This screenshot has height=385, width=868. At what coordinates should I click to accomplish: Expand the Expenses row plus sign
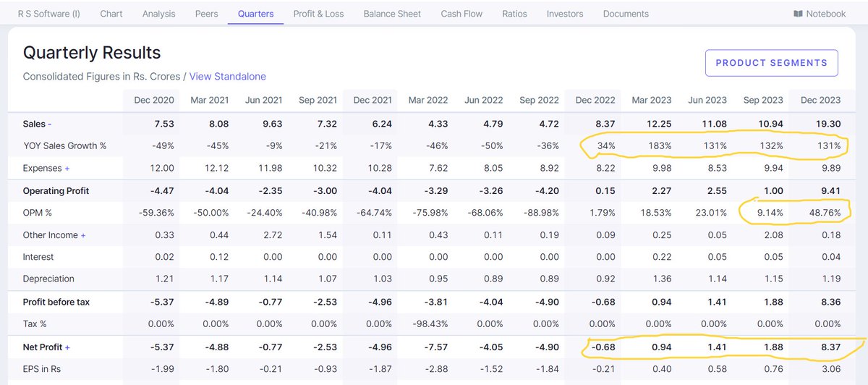click(x=67, y=168)
